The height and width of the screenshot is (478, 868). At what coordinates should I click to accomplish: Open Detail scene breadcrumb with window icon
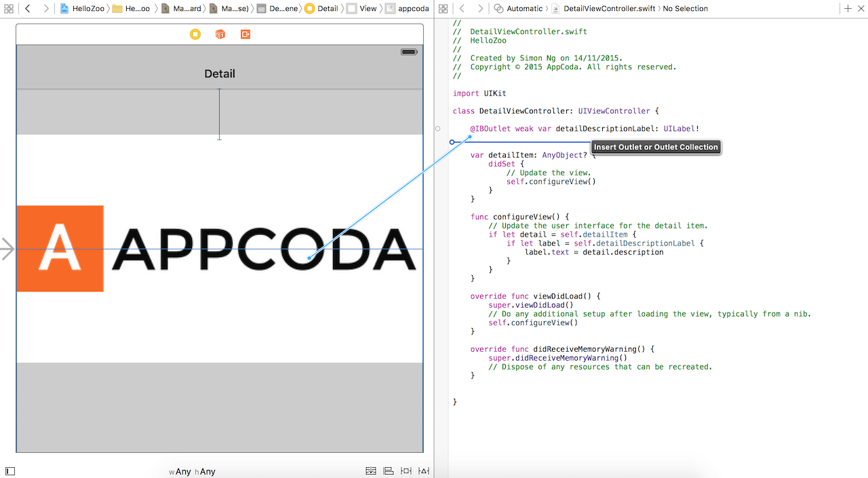(277, 9)
